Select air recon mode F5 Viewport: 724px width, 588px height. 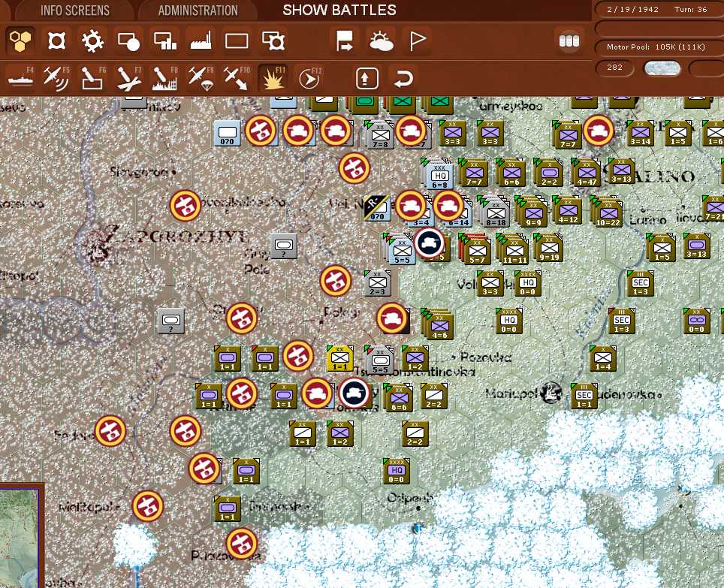point(56,77)
